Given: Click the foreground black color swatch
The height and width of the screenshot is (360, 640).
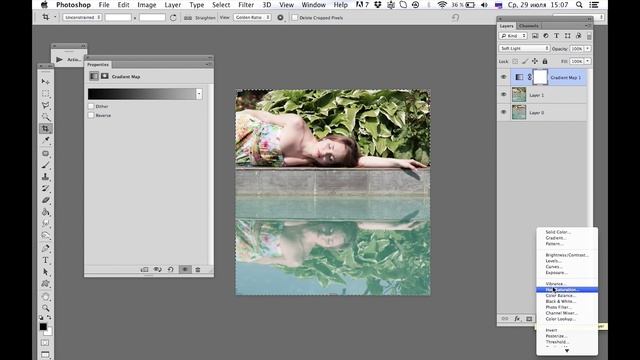Looking at the screenshot, I should coord(43,327).
